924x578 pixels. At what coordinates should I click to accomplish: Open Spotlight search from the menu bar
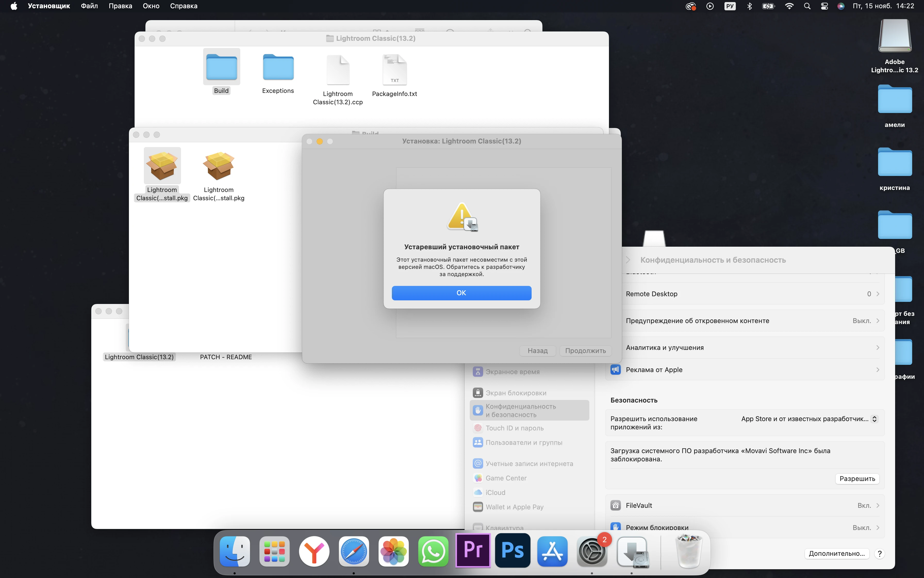807,6
